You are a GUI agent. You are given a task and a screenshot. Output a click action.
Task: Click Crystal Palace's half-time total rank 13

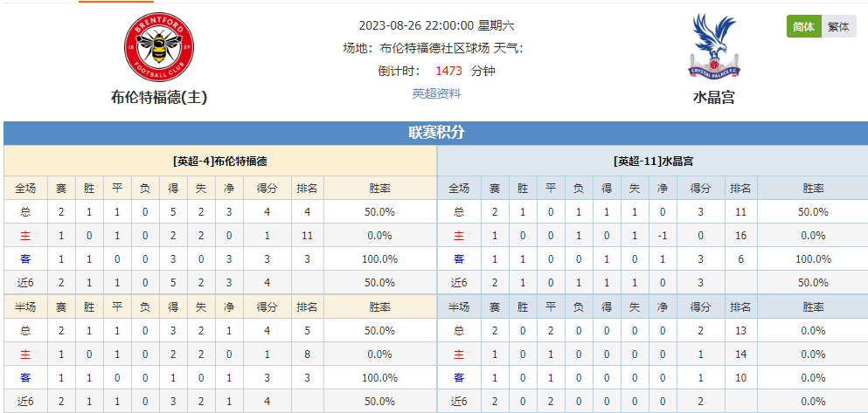tap(740, 331)
